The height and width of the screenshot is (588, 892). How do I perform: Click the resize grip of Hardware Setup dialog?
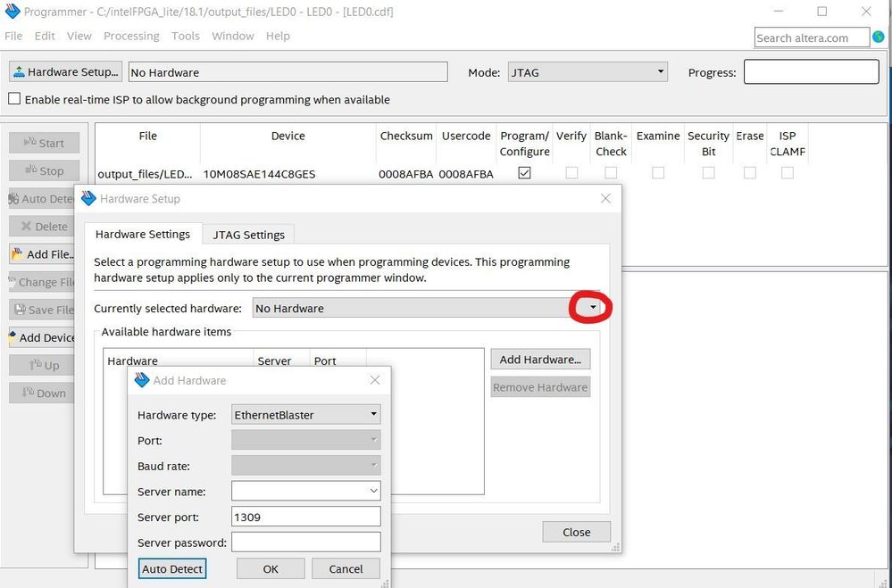tap(615, 547)
